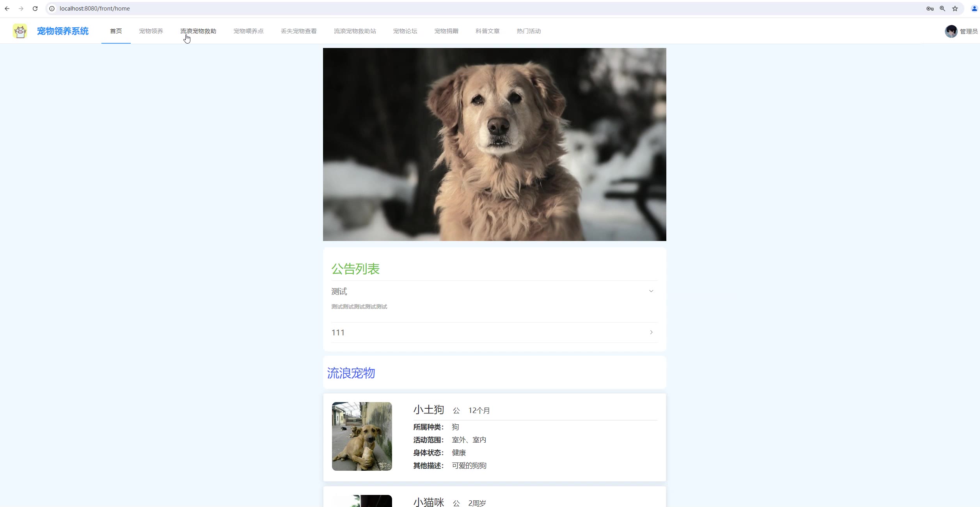Click the dog banner carousel image
980x507 pixels.
[495, 144]
